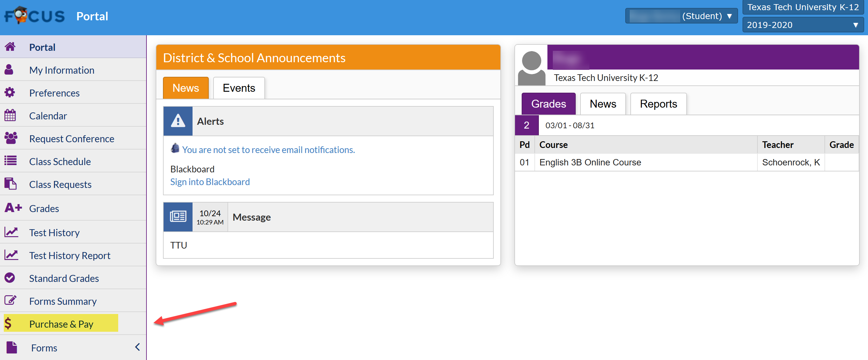Viewport: 868px width, 360px height.
Task: Click the newspaper Message icon
Action: tap(178, 217)
